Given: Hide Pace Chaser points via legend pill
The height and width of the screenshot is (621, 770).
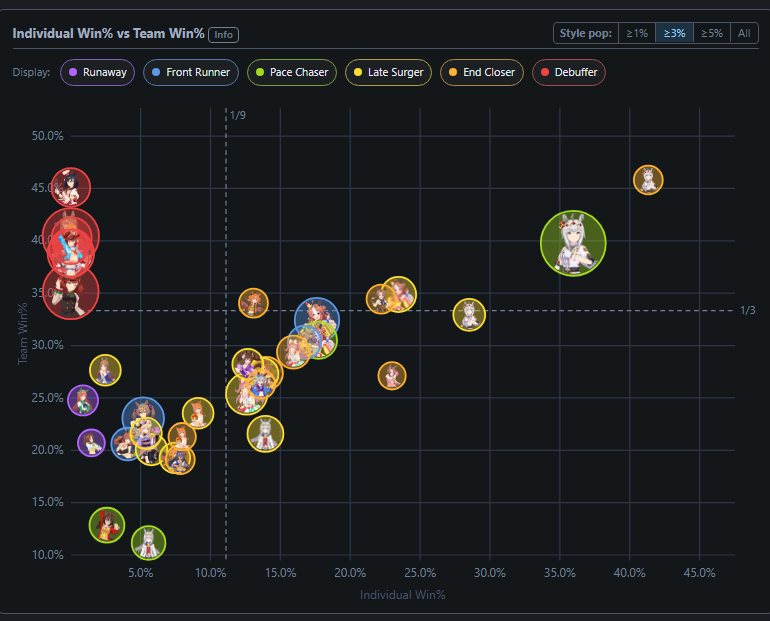Looking at the screenshot, I should coord(292,72).
